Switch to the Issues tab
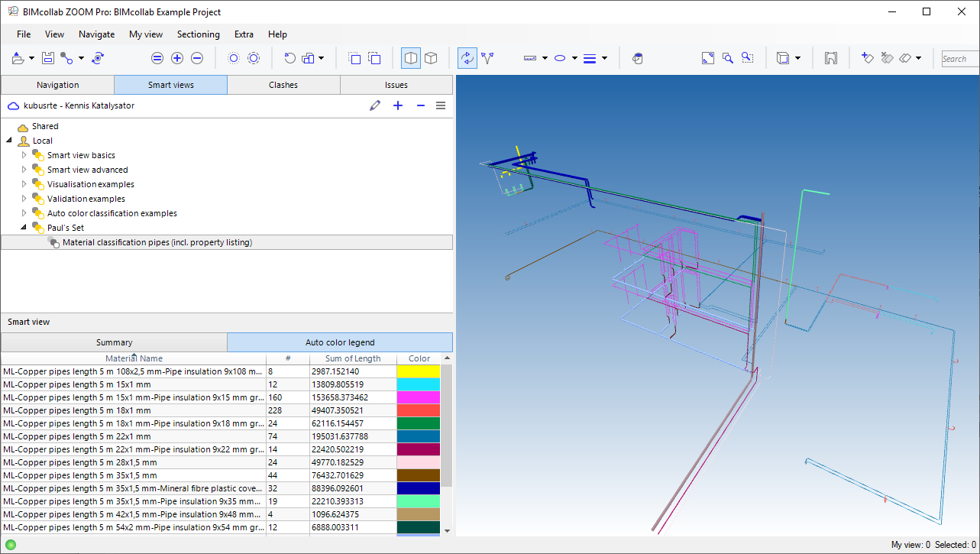Screen dimensions: 980x554 pos(396,85)
